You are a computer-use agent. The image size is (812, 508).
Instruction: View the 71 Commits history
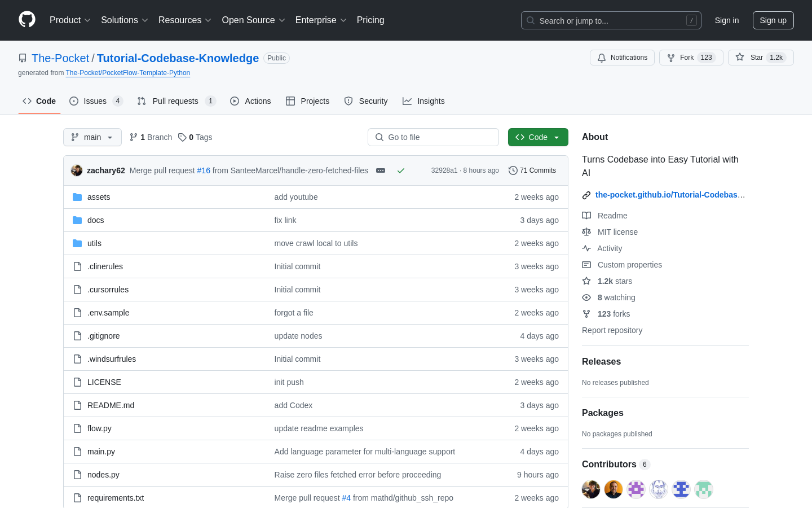pos(532,170)
